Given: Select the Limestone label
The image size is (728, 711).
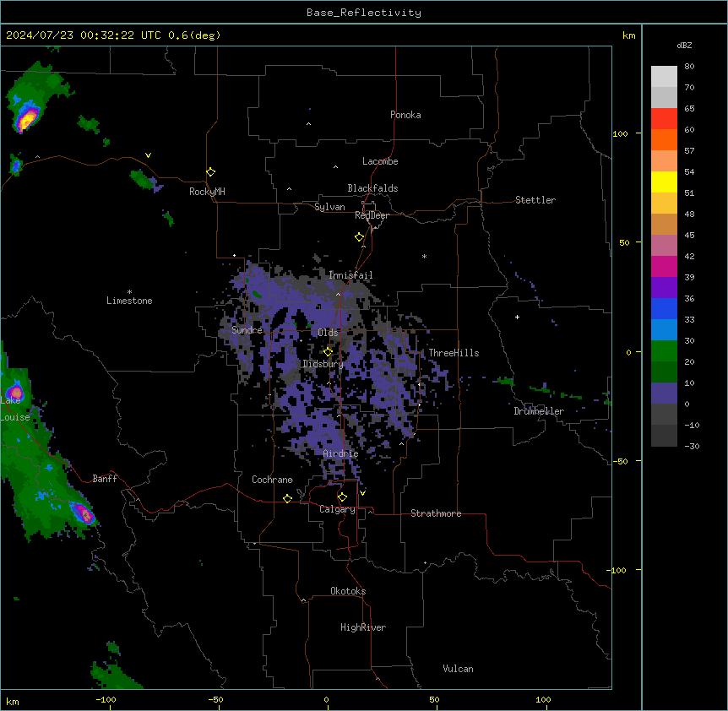Looking at the screenshot, I should coord(129,301).
